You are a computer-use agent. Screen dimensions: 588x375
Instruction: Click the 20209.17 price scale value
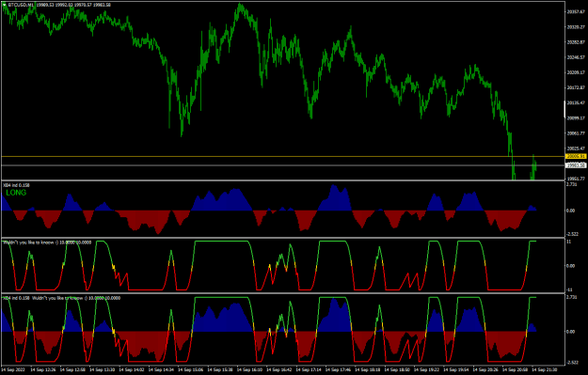[576, 72]
